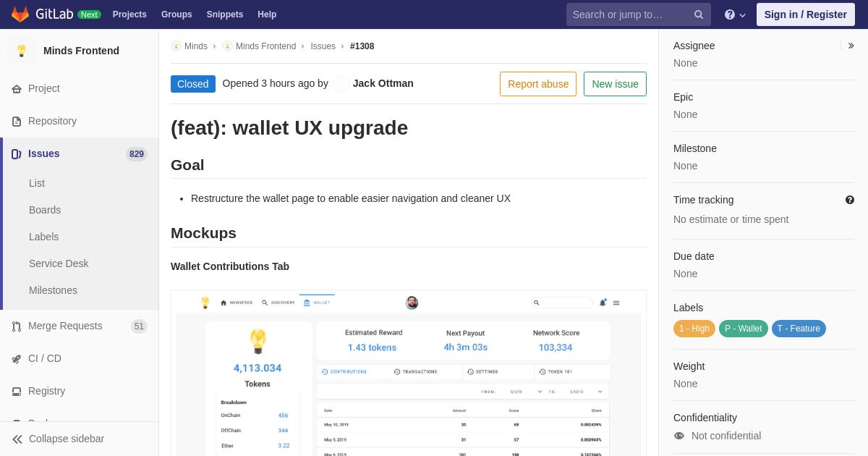Image resolution: width=868 pixels, height=456 pixels.
Task: Click the Issues sidebar icon
Action: (17, 154)
